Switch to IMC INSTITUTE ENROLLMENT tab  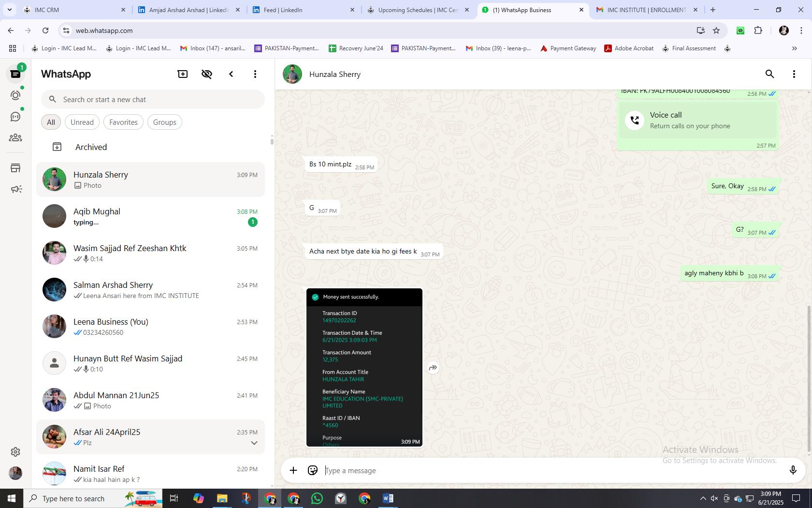[x=646, y=10]
